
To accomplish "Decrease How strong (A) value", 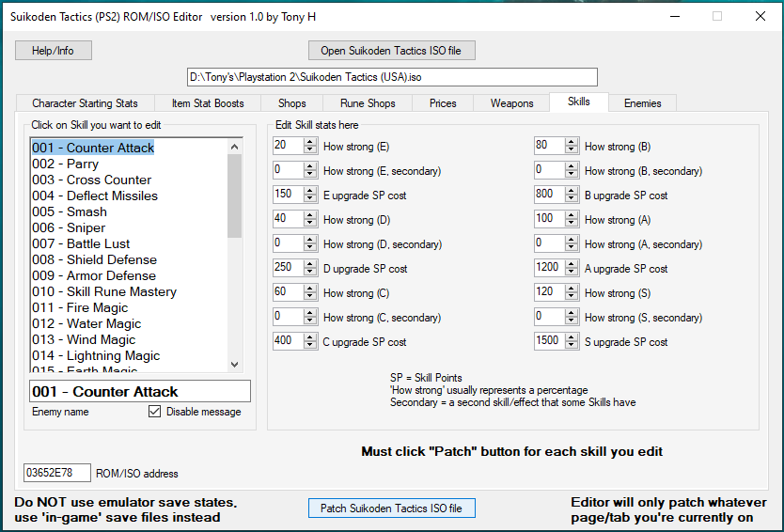I will [x=572, y=223].
